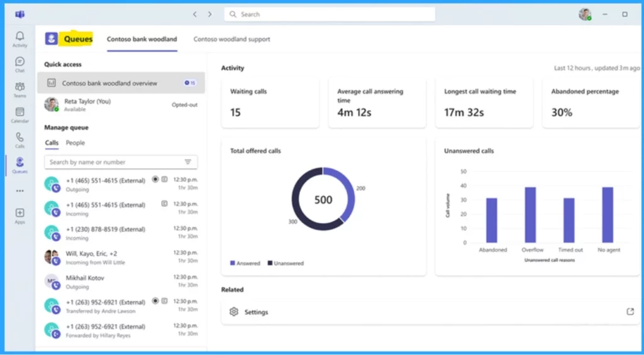Click the Waiting calls card
The image size is (644, 355).
coord(270,102)
